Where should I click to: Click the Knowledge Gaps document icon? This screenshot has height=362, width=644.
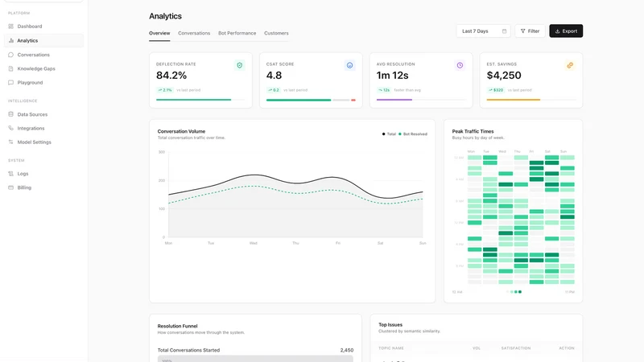(x=10, y=68)
